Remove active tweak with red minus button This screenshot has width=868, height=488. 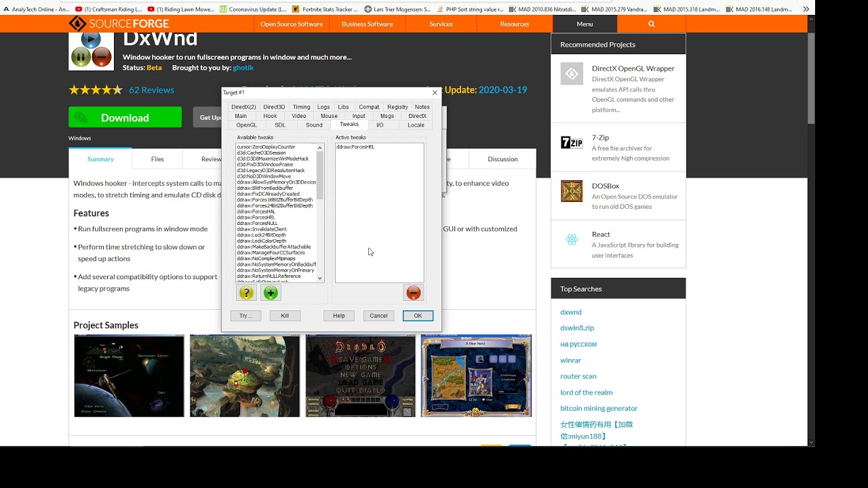[414, 293]
